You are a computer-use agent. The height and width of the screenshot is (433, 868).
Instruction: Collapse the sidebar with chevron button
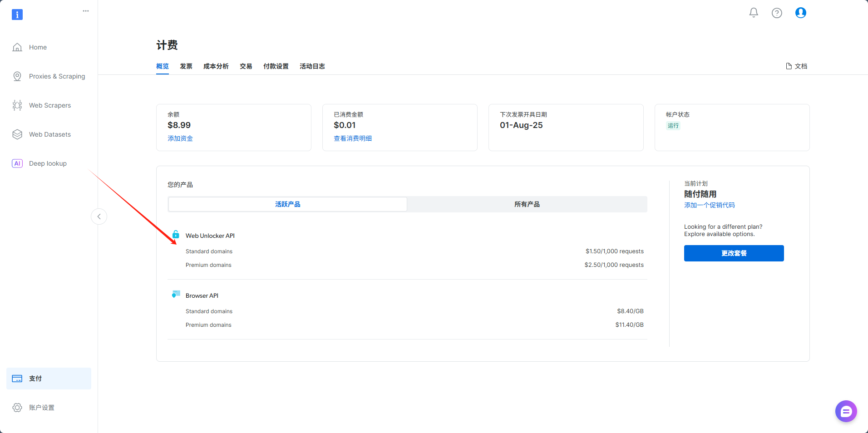pyautogui.click(x=99, y=216)
